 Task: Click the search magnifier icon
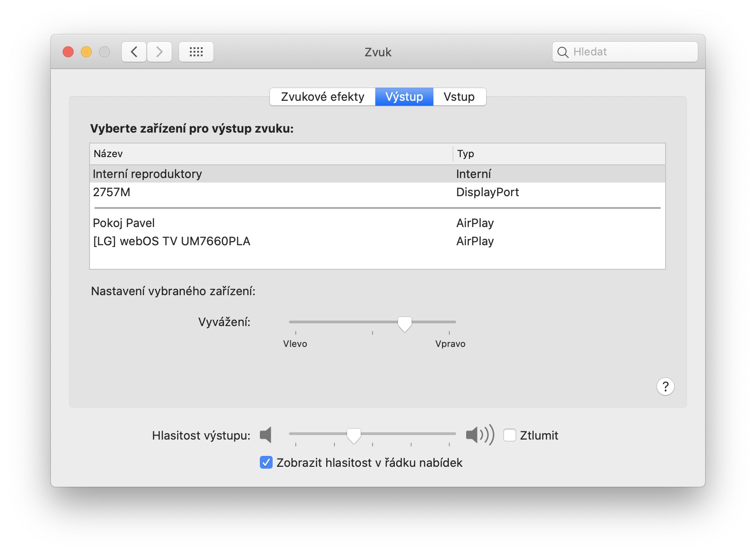tap(562, 52)
